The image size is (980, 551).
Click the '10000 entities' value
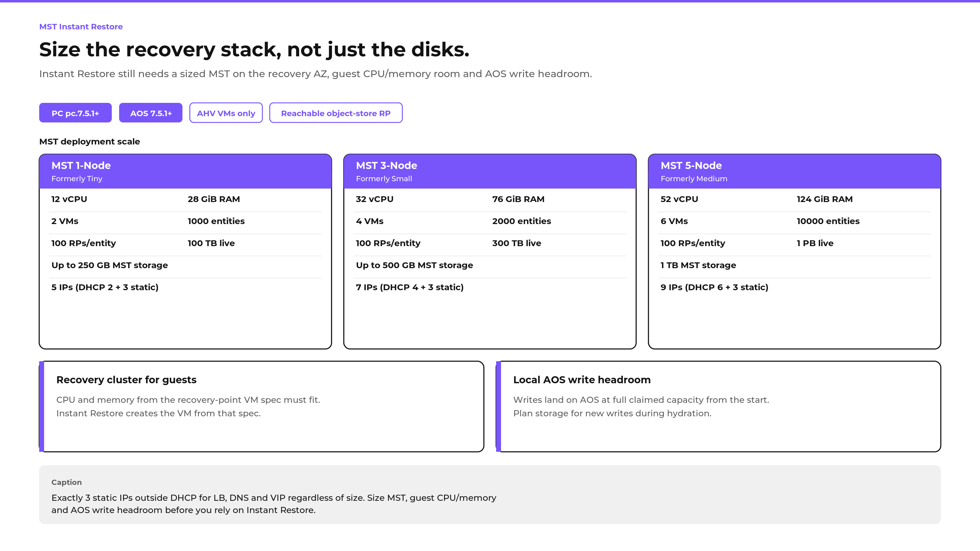828,221
